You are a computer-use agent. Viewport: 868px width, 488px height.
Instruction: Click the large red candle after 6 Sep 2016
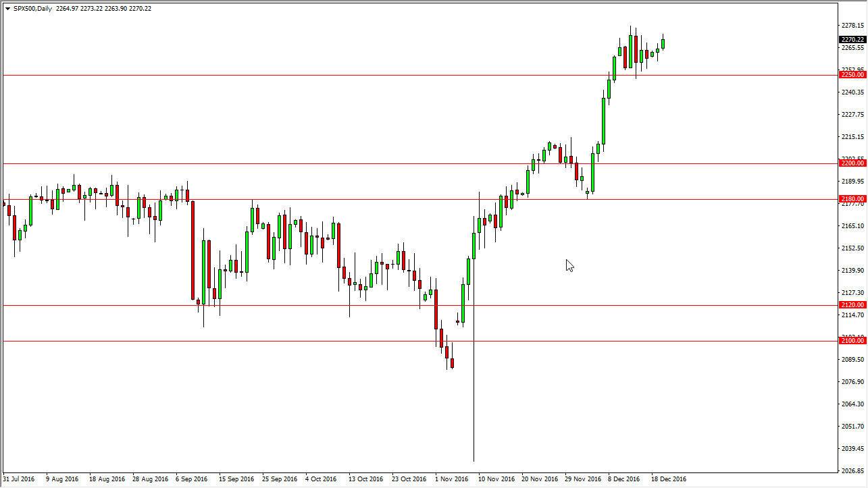(x=193, y=250)
